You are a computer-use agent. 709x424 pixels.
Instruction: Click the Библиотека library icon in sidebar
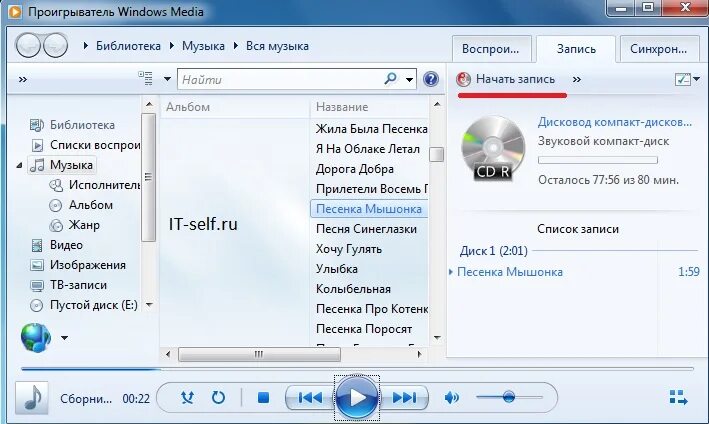tap(36, 125)
